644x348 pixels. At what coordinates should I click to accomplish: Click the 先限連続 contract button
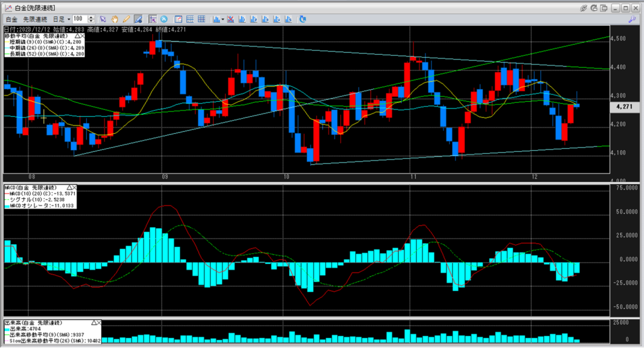pos(35,19)
